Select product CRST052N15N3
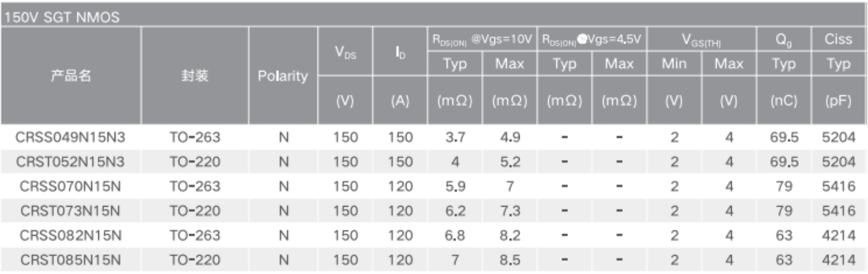 tap(70, 162)
